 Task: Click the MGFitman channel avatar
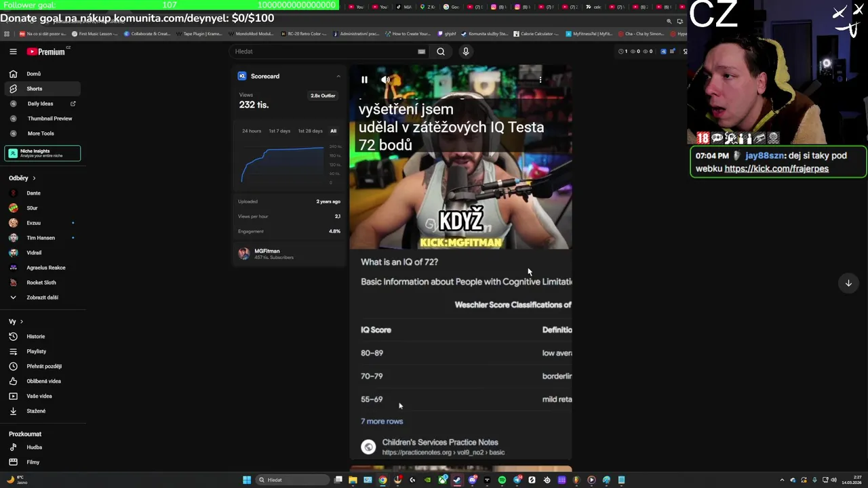coord(244,253)
